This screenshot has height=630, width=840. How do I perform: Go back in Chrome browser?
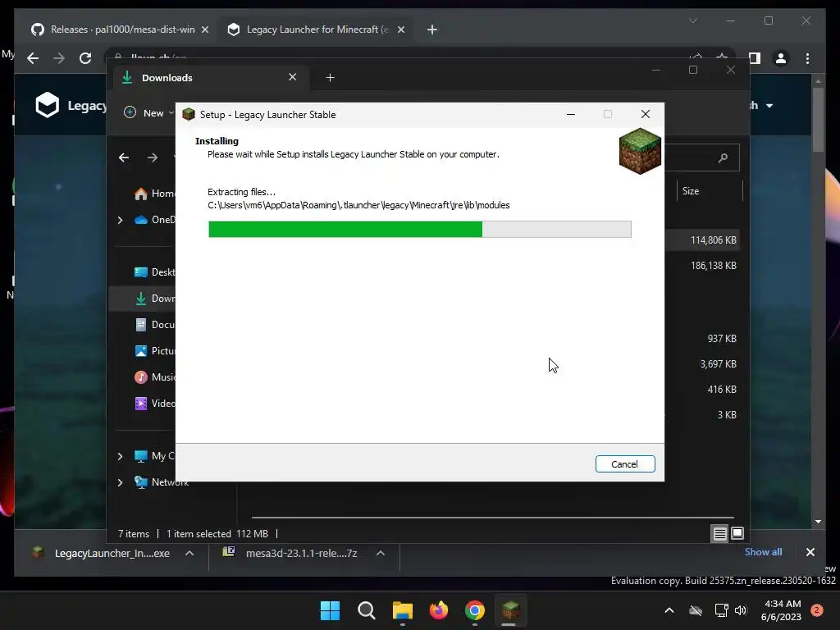click(33, 58)
